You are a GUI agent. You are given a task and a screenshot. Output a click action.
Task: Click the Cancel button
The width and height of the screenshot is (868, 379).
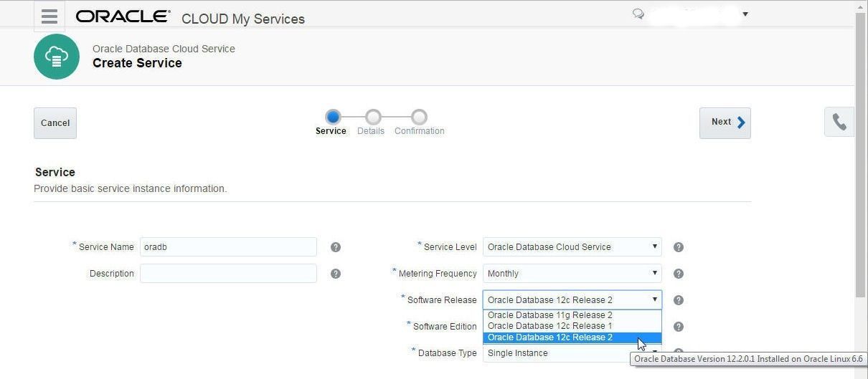tap(55, 123)
